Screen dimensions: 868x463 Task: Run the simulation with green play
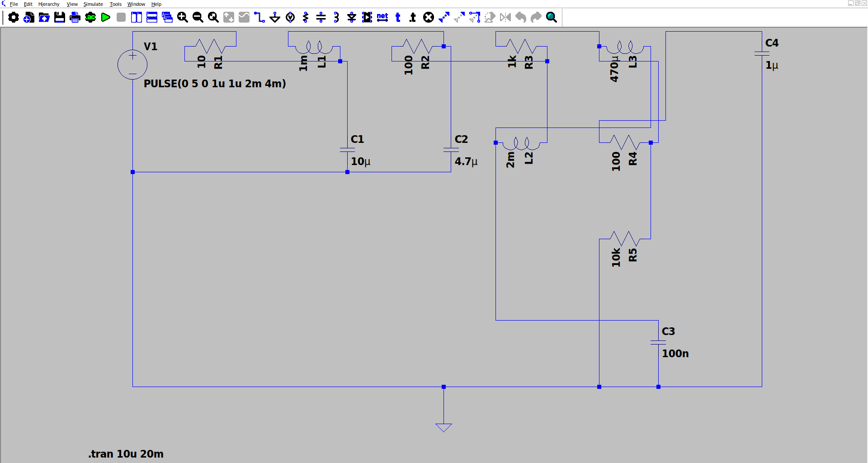[x=106, y=18]
